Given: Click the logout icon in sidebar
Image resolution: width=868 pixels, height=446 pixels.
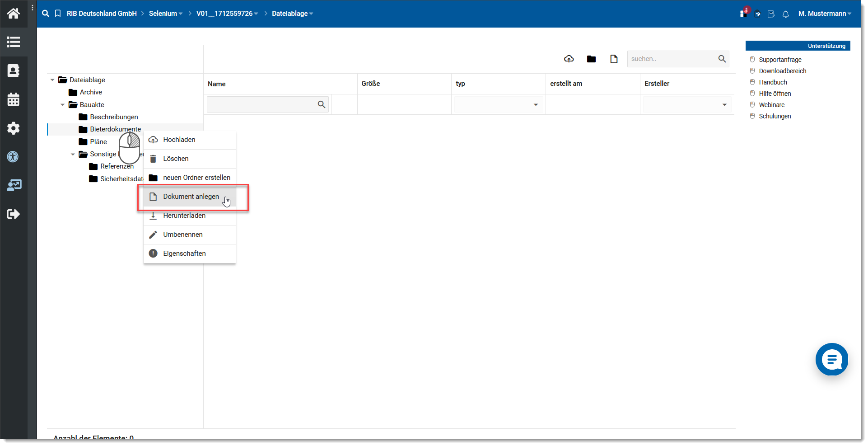Looking at the screenshot, I should coord(14,214).
